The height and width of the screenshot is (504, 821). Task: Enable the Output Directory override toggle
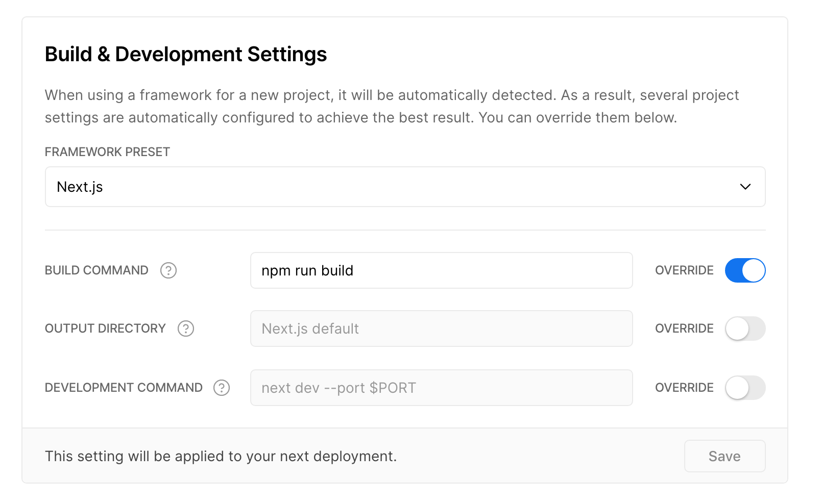pos(745,329)
